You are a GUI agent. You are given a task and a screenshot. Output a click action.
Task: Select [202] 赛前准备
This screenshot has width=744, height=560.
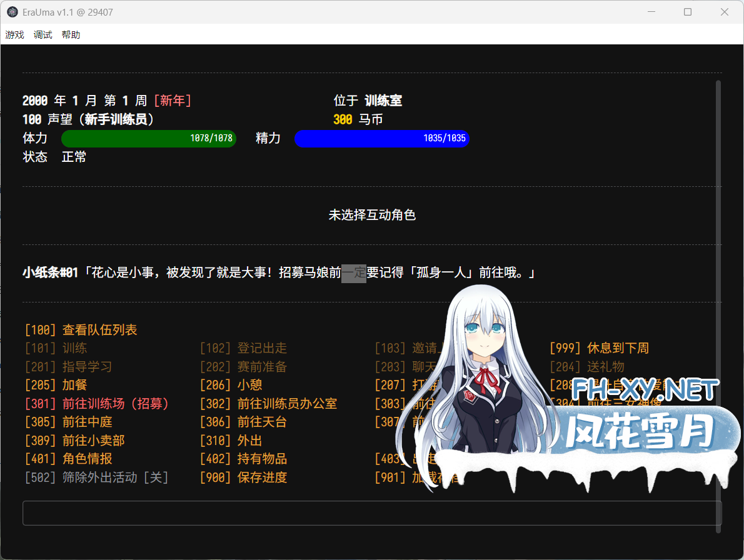tap(243, 366)
